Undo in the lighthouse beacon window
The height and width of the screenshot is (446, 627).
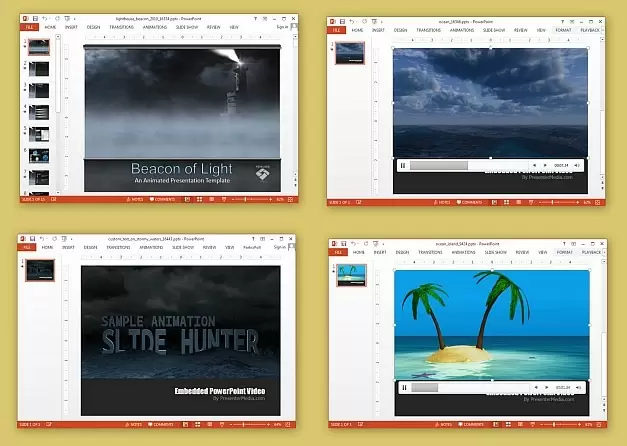(43, 19)
